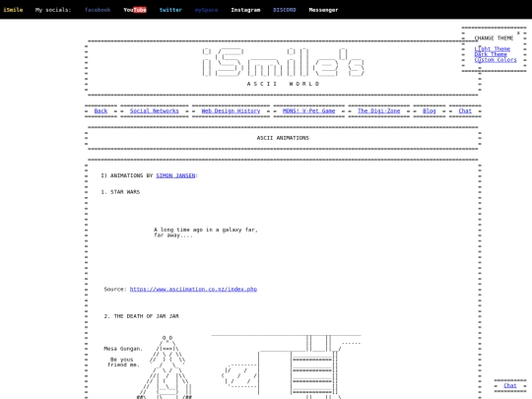
Task: Go Back via navigation menu
Action: 100,111
